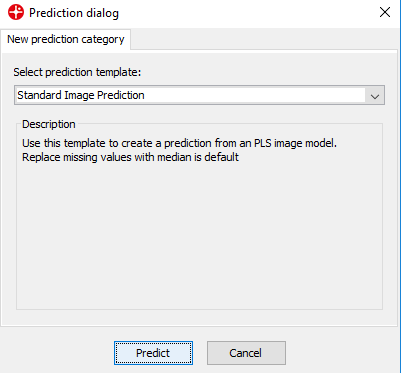The image size is (401, 373).
Task: Click empty tab strip beside the tab
Action: point(265,39)
